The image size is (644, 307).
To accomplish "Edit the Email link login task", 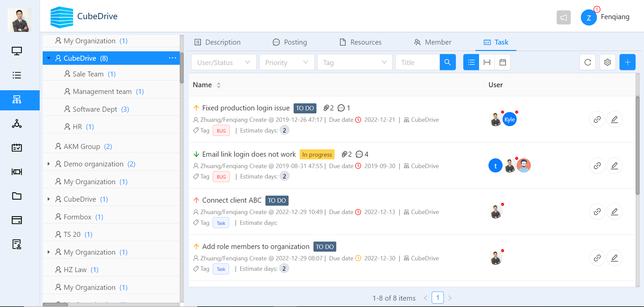I will (x=614, y=165).
